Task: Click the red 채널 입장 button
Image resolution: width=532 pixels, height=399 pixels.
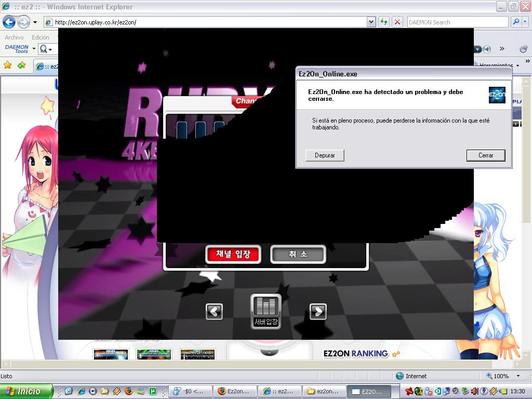Action: click(233, 254)
